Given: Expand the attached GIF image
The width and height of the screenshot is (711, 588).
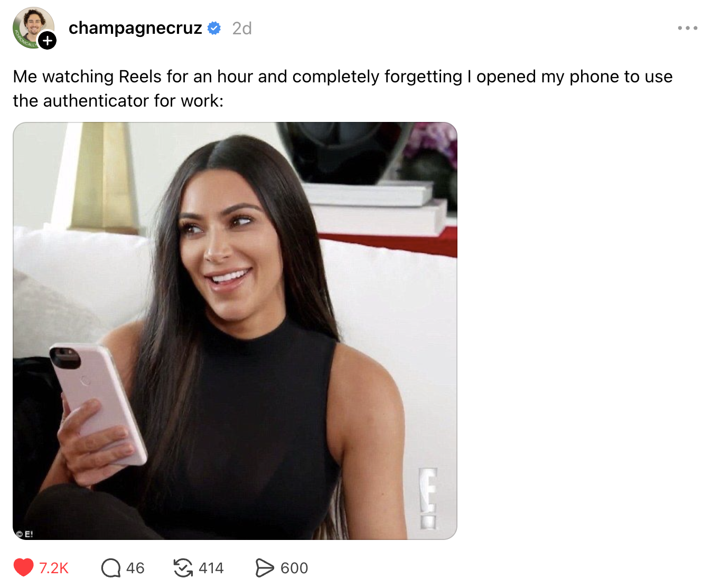Looking at the screenshot, I should click(x=235, y=331).
